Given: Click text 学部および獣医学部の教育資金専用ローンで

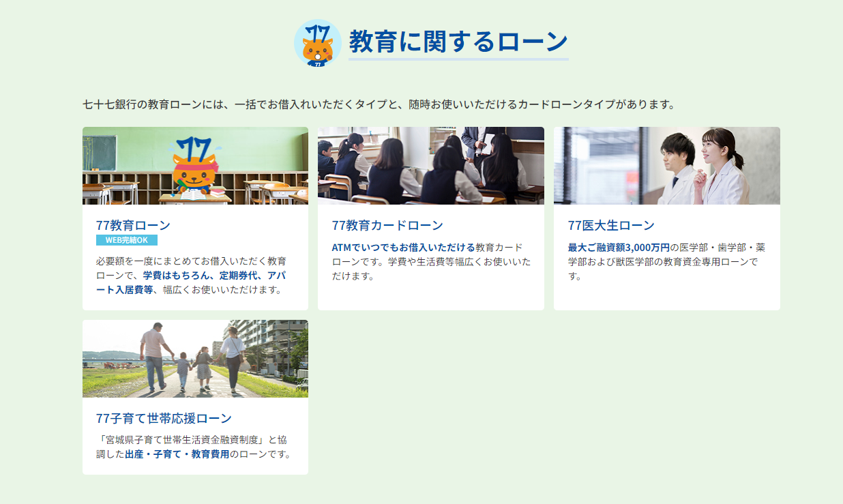Looking at the screenshot, I should pyautogui.click(x=663, y=261).
